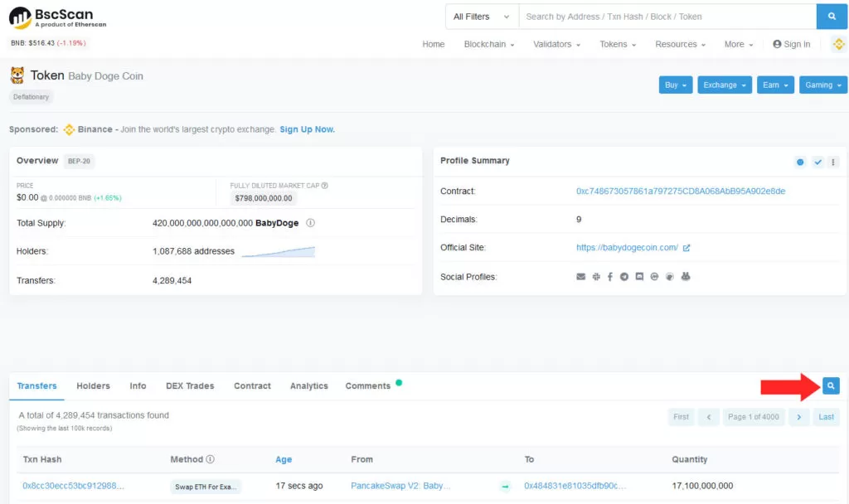Switch to the Info tab
Viewport: 849px width, 504px height.
tap(138, 386)
